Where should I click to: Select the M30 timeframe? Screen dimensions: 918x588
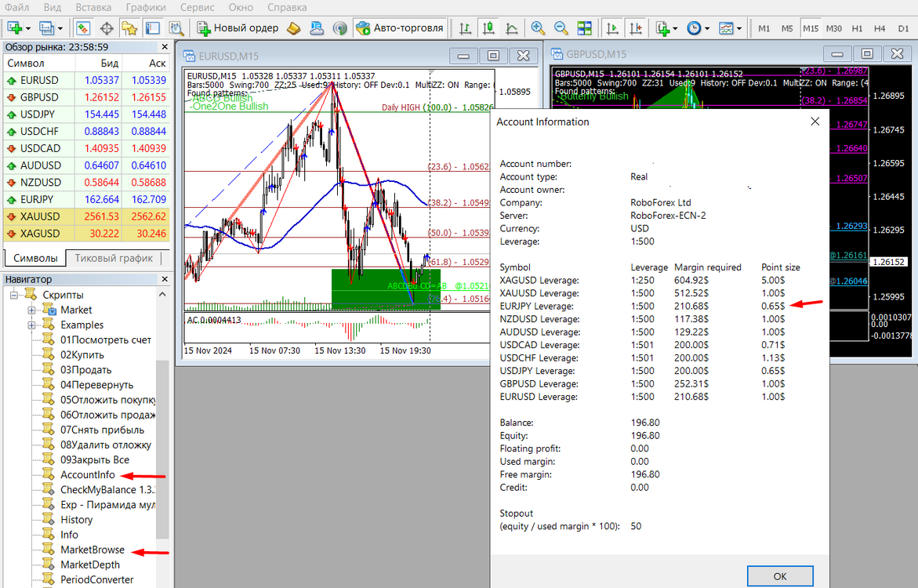coord(834,28)
